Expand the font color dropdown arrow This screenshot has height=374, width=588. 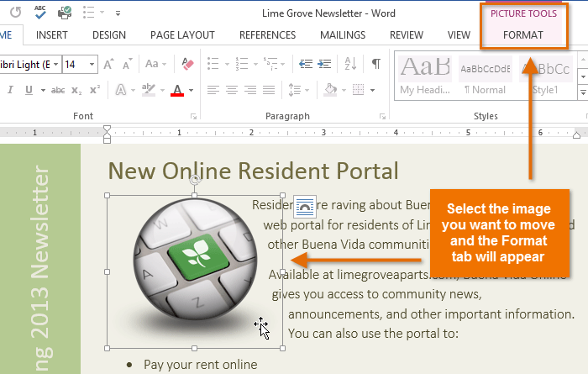point(192,90)
